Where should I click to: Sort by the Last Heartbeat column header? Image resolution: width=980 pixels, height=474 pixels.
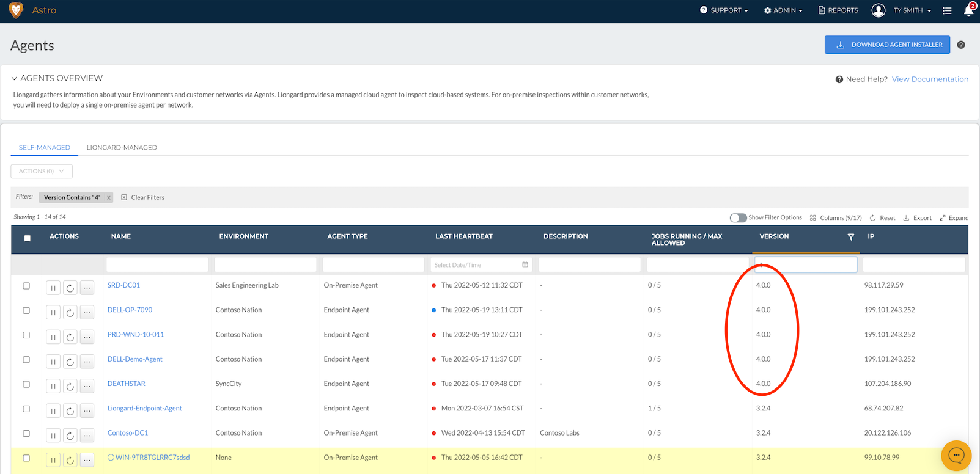tap(464, 236)
